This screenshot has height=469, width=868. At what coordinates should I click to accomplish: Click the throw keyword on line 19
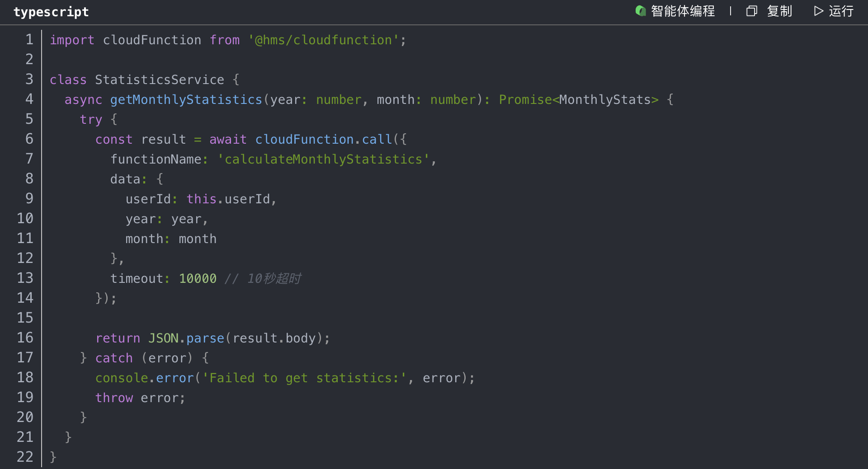coord(114,398)
